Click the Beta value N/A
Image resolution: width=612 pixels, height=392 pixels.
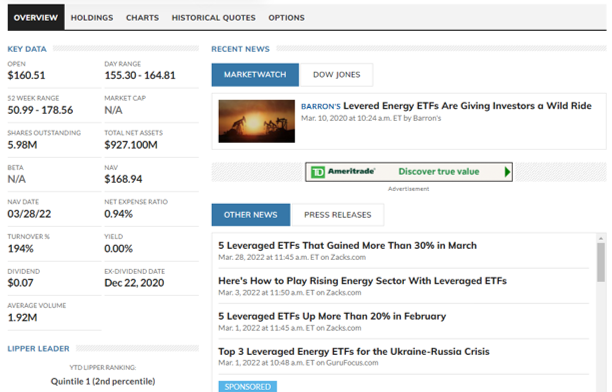point(16,179)
